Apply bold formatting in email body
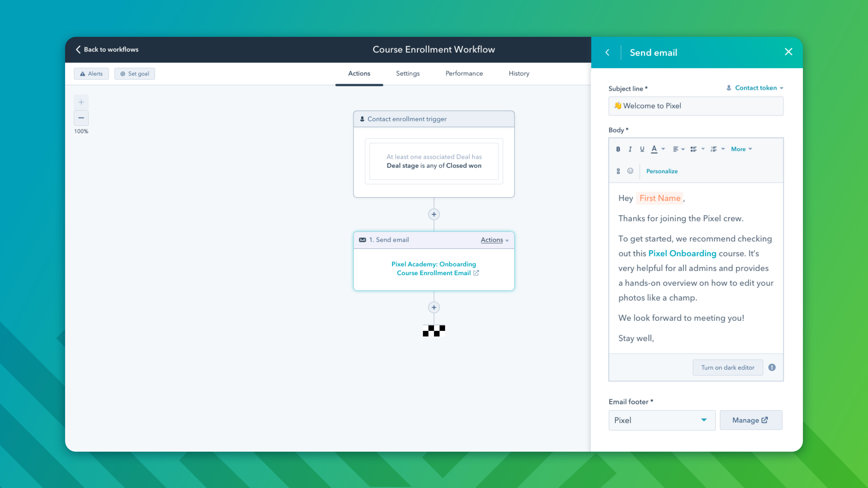Viewport: 868px width, 488px height. point(618,149)
